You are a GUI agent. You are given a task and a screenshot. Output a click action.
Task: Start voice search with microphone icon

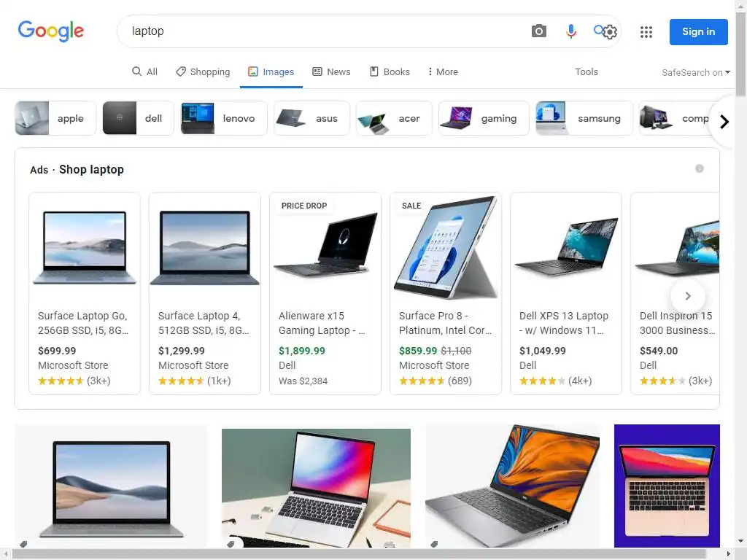click(570, 31)
